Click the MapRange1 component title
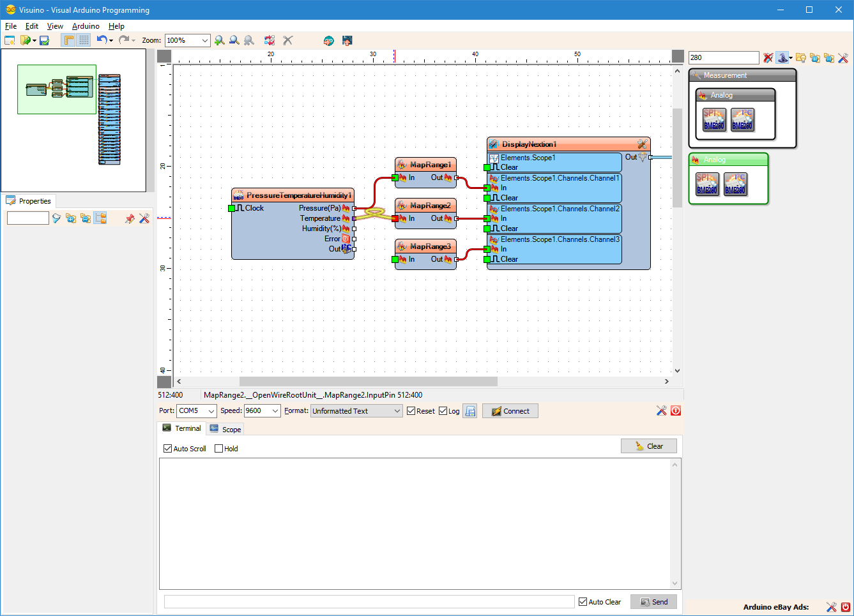The image size is (854, 616). [430, 165]
